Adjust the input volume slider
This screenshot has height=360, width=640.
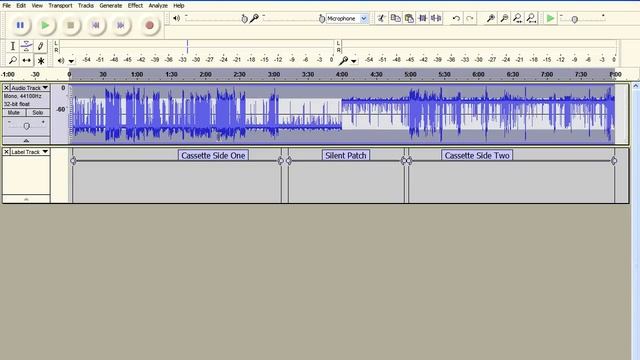tap(322, 19)
